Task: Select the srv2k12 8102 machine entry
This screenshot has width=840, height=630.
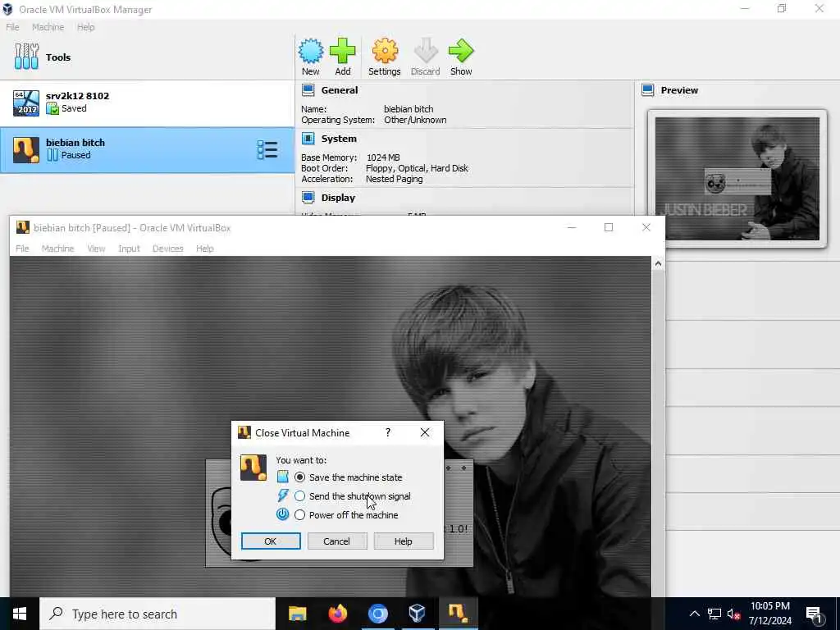Action: [x=148, y=103]
